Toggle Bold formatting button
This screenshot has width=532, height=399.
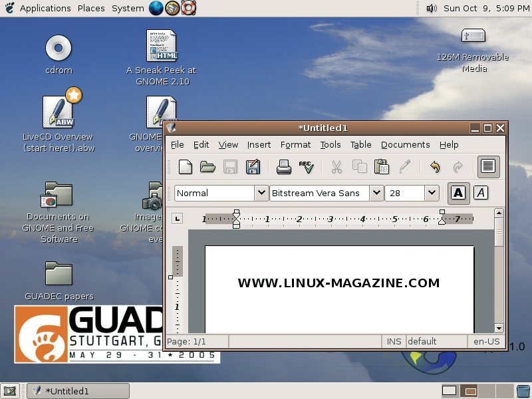(458, 193)
